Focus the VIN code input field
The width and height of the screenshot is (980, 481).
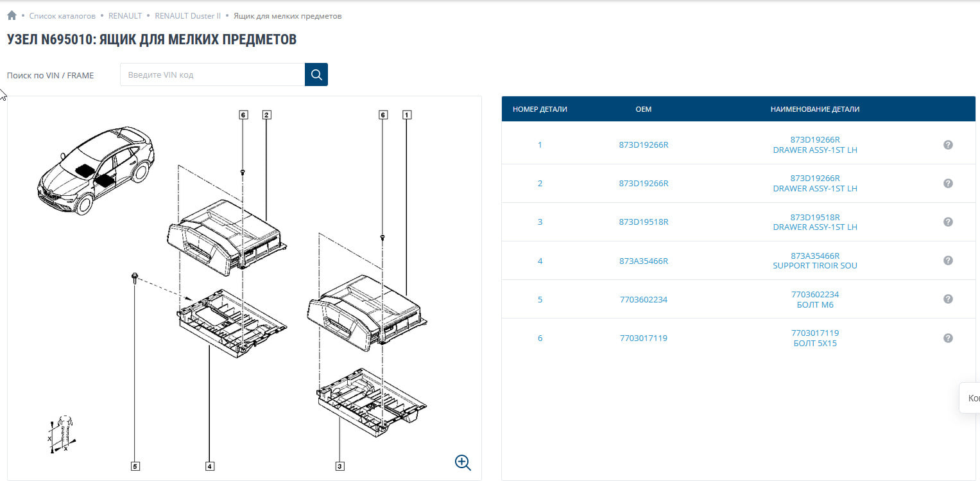(x=212, y=74)
